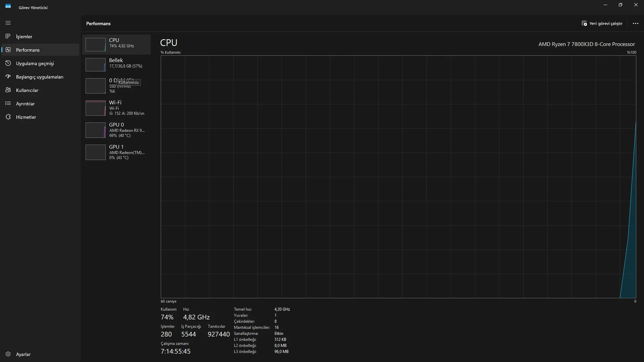
Task: Click the Performans page heading
Action: point(98,23)
